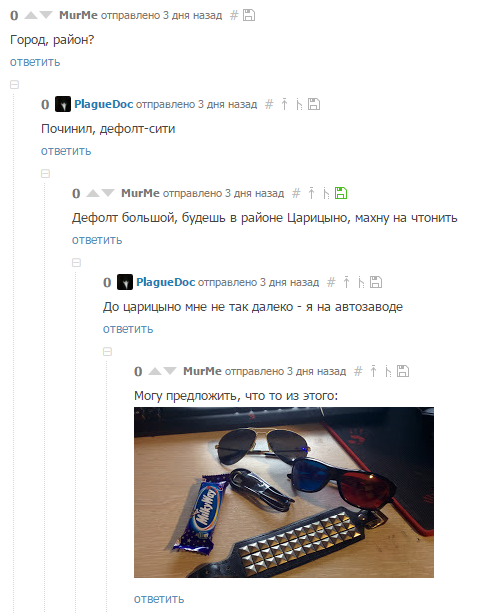Image resolution: width=486 pixels, height=613 pixels.
Task: Save the 'Могу предложить' comment
Action: coord(403,371)
